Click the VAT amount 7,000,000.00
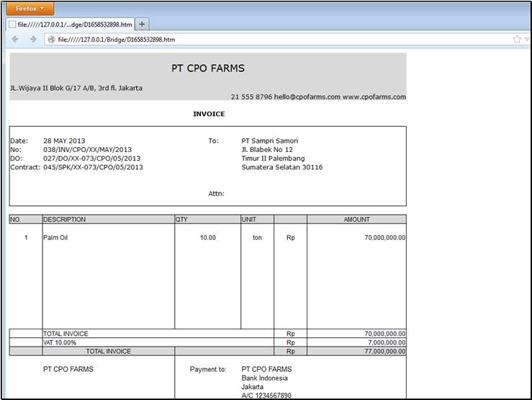This screenshot has height=400, width=532. pos(387,342)
